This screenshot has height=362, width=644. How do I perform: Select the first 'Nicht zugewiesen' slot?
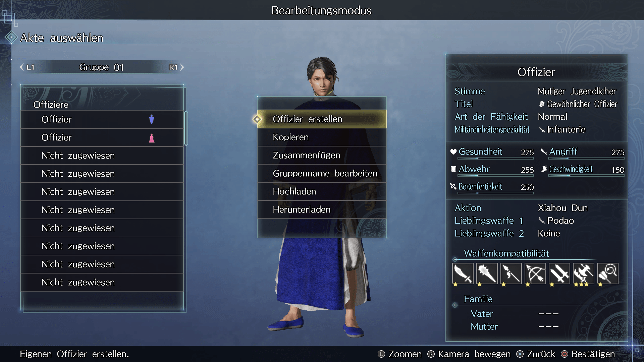pos(102,156)
